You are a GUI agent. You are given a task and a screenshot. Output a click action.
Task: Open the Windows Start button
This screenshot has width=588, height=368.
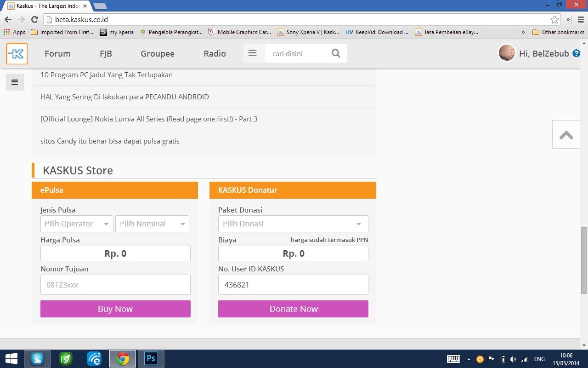[11, 359]
